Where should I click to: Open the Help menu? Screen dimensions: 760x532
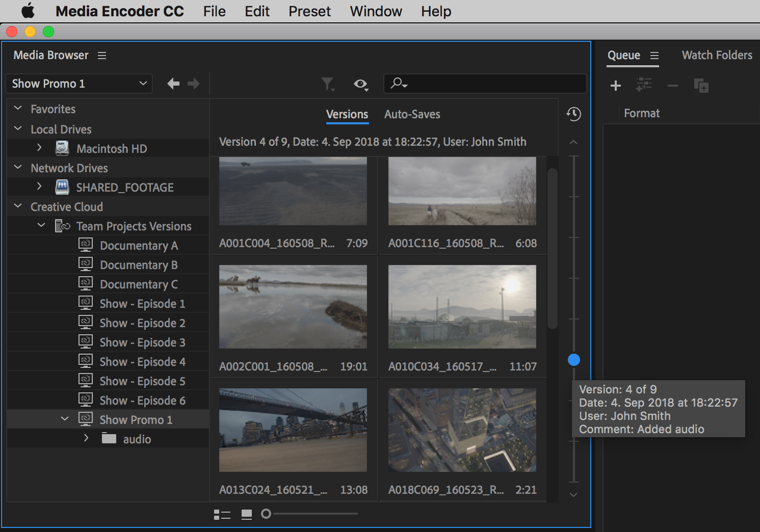coord(436,11)
